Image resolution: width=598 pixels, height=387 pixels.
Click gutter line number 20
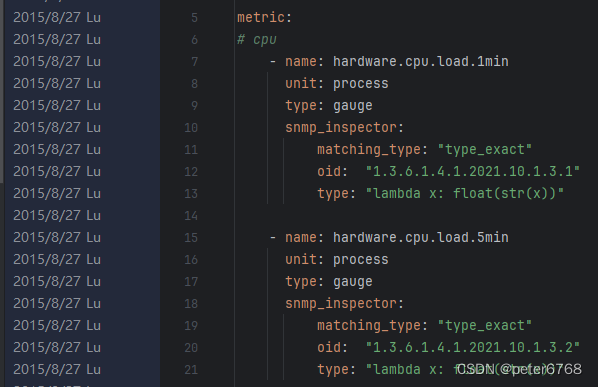tap(191, 348)
